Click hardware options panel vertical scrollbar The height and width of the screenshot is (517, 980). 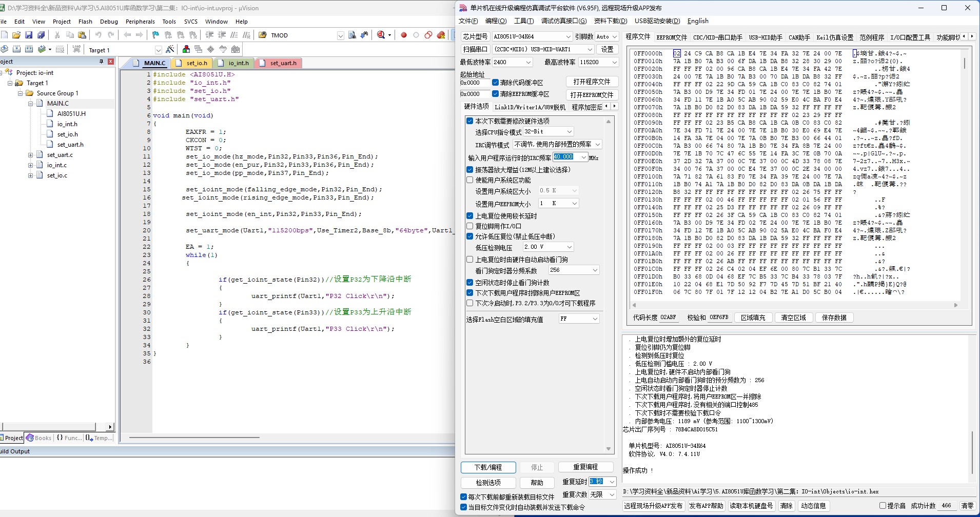(609, 285)
